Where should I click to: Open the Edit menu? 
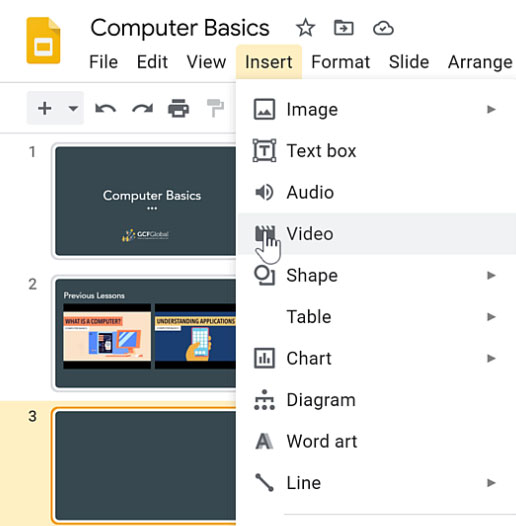point(152,62)
